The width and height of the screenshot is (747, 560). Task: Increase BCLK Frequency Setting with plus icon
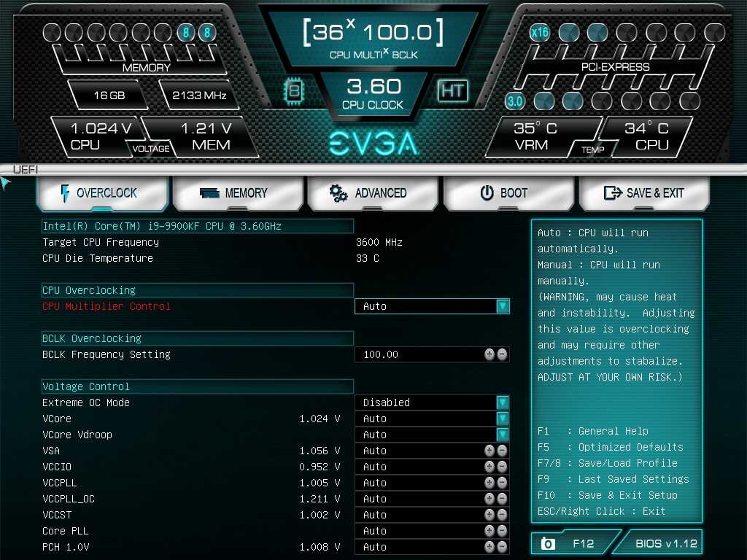click(489, 354)
